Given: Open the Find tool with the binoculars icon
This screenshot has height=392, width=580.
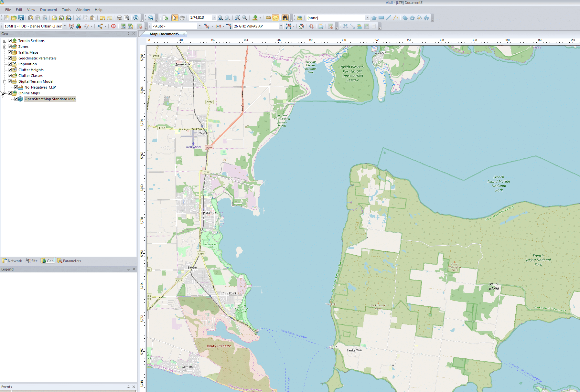Looking at the screenshot, I should (x=285, y=18).
